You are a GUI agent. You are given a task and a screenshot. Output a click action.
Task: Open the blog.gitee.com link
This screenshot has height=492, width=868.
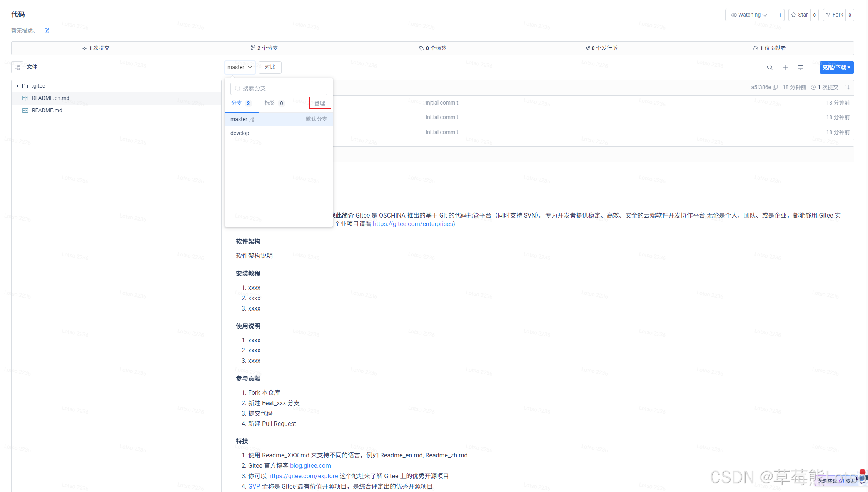click(x=310, y=465)
